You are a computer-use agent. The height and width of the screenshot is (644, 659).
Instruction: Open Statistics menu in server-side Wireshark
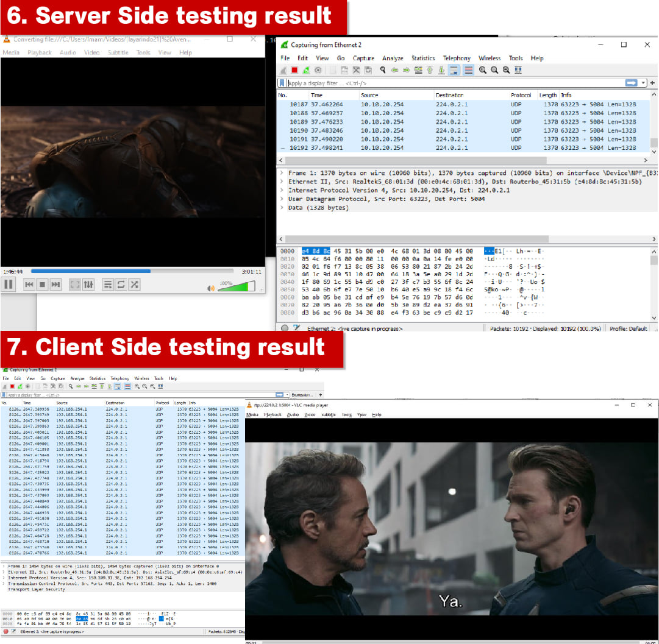(x=423, y=58)
